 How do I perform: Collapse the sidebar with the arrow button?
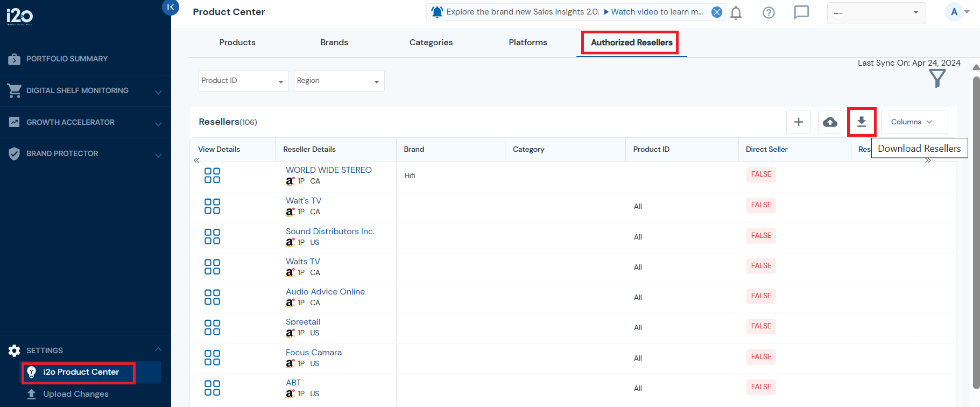pyautogui.click(x=171, y=8)
